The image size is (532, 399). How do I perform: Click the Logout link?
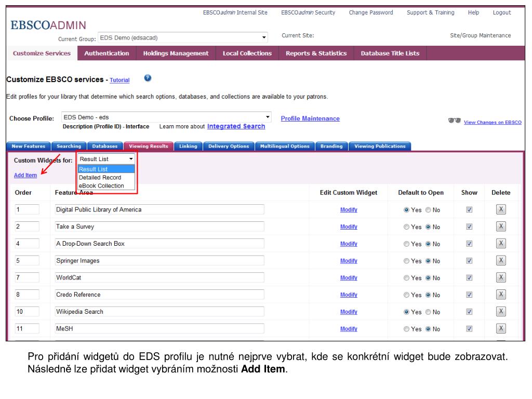click(x=502, y=12)
